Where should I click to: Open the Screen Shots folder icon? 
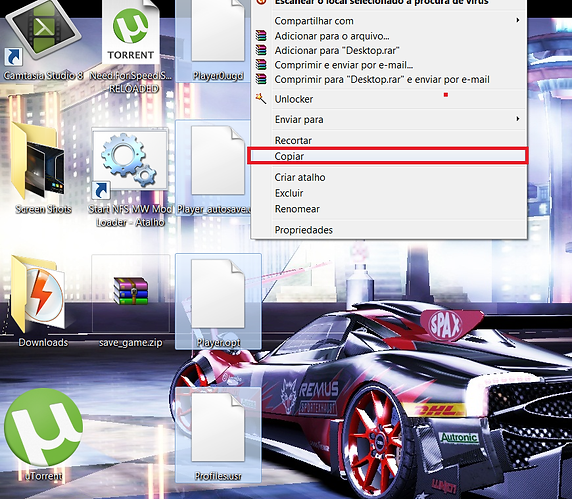tap(38, 160)
